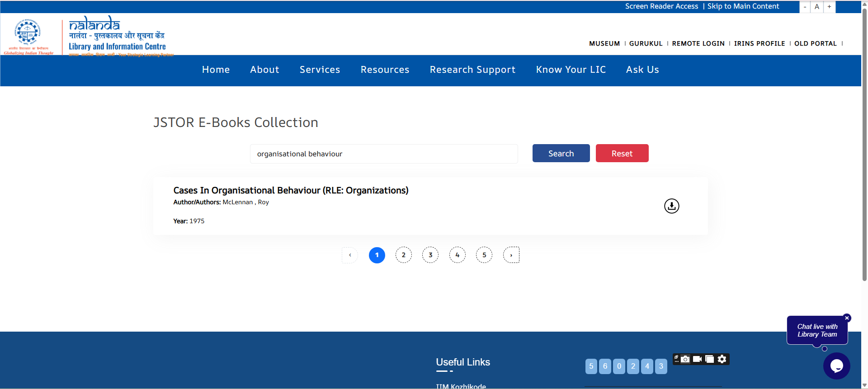Image resolution: width=868 pixels, height=389 pixels.
Task: Decrease font size with minus button
Action: tap(805, 7)
